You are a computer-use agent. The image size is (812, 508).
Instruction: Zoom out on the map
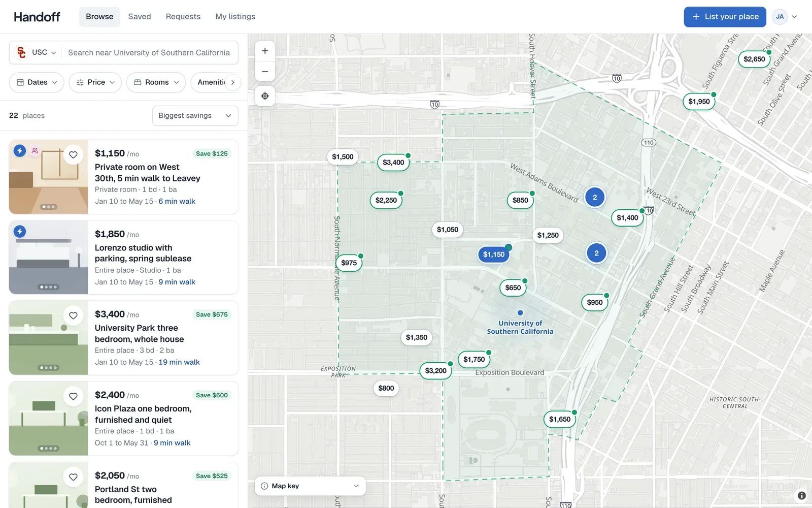pyautogui.click(x=265, y=72)
